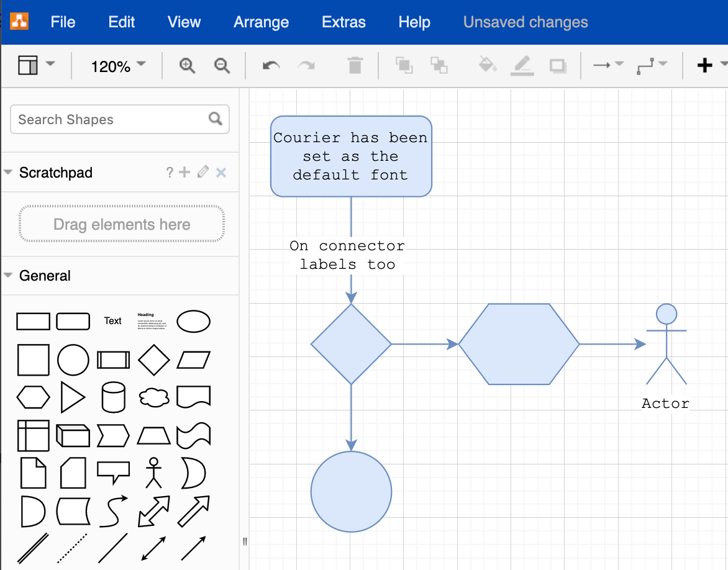Open the Extras menu

344,22
